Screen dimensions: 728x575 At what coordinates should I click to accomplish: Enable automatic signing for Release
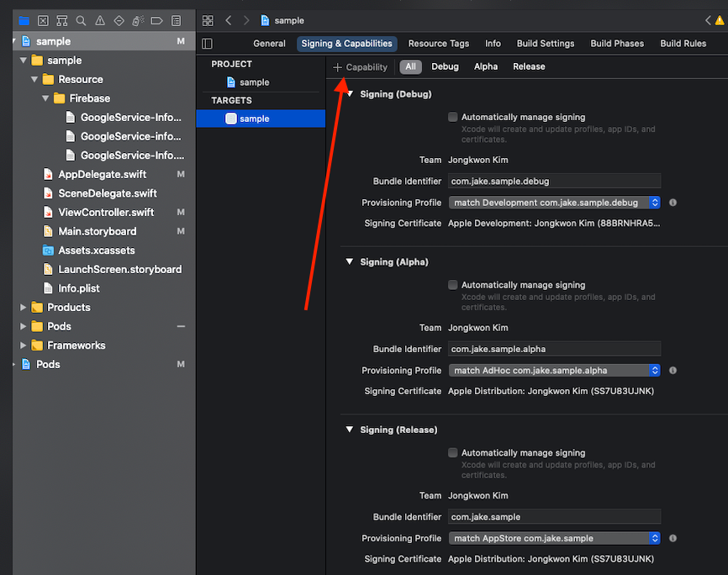[452, 452]
